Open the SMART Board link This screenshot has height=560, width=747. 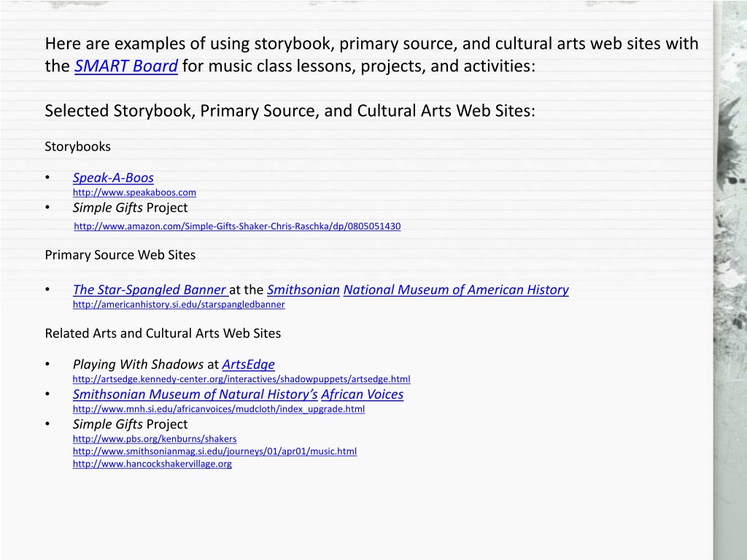click(x=125, y=66)
